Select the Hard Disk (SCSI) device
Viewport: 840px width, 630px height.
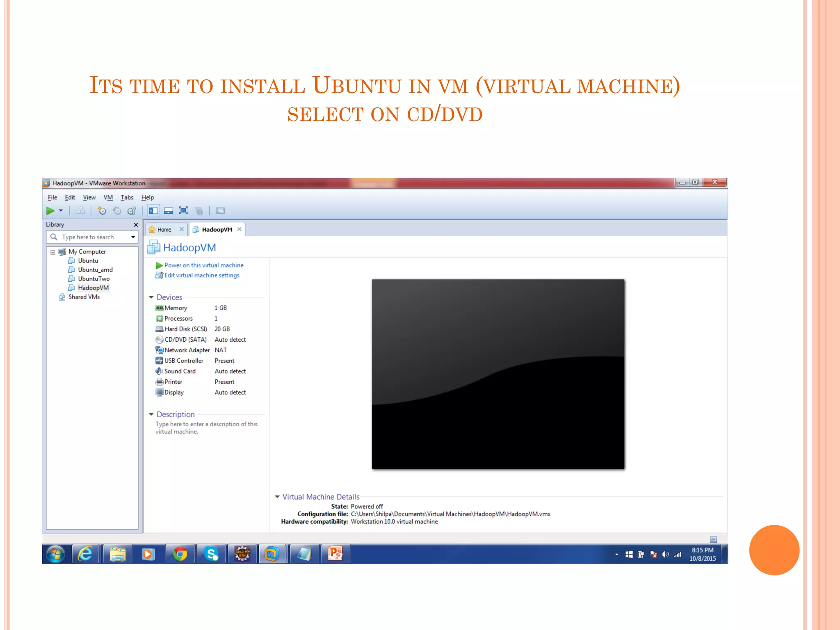click(x=192, y=329)
